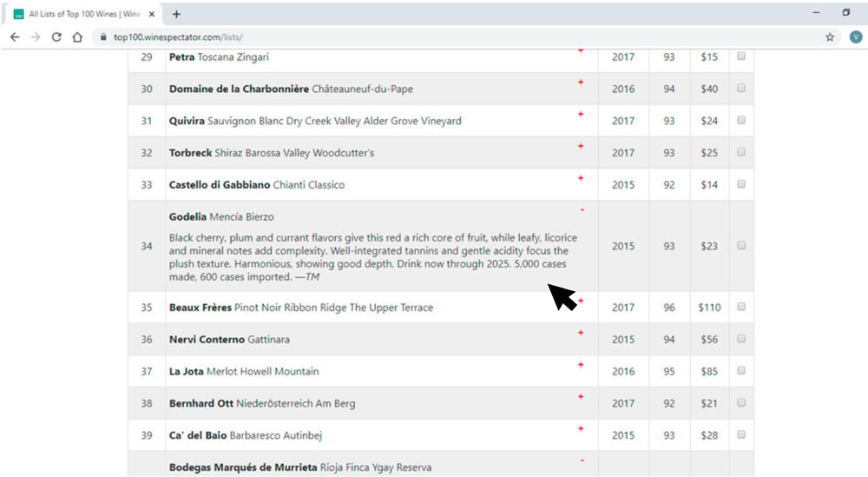Image resolution: width=868 pixels, height=477 pixels.
Task: Open Quivira Sauvignon Blanc wine entry
Action: click(x=315, y=121)
